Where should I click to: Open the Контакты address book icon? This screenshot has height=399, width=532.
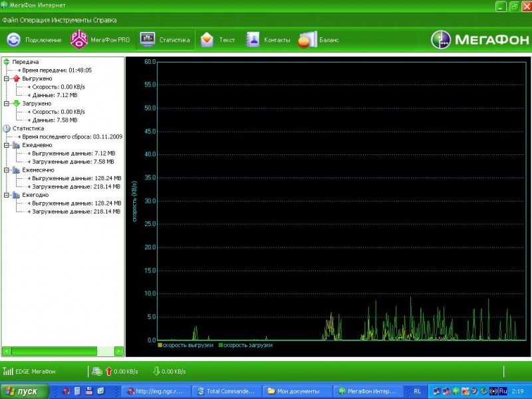(x=253, y=40)
